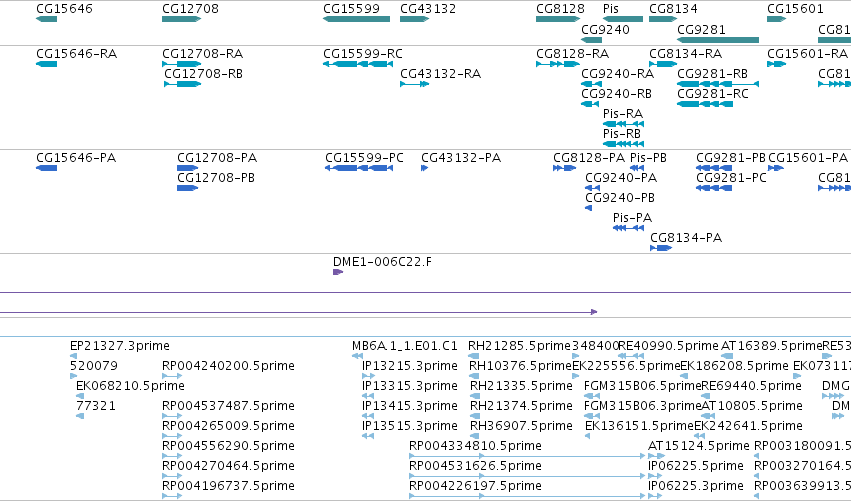Viewport: 851px width, 501px height.
Task: Select EST RH21285.5prime
Action: [x=473, y=356]
